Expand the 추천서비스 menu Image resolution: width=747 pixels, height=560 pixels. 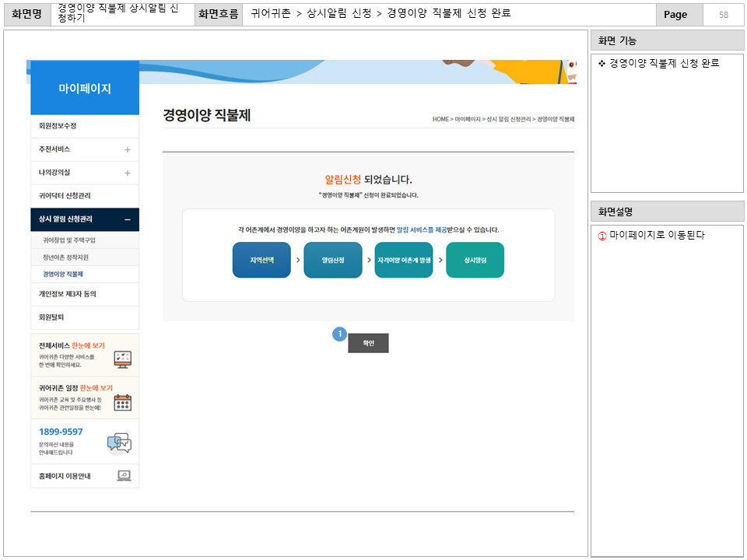[84, 149]
